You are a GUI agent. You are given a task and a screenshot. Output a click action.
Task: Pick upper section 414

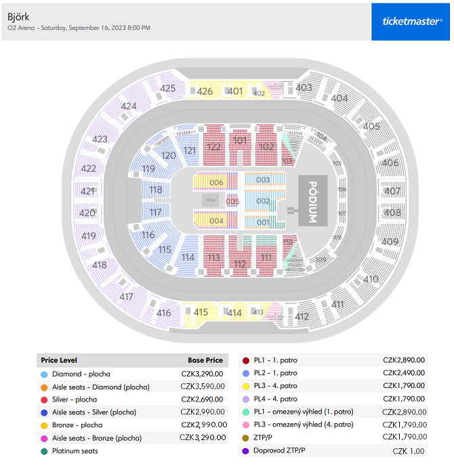(x=234, y=313)
